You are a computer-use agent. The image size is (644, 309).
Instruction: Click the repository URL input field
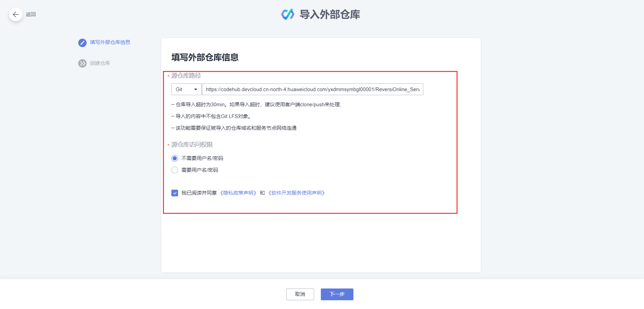[312, 89]
